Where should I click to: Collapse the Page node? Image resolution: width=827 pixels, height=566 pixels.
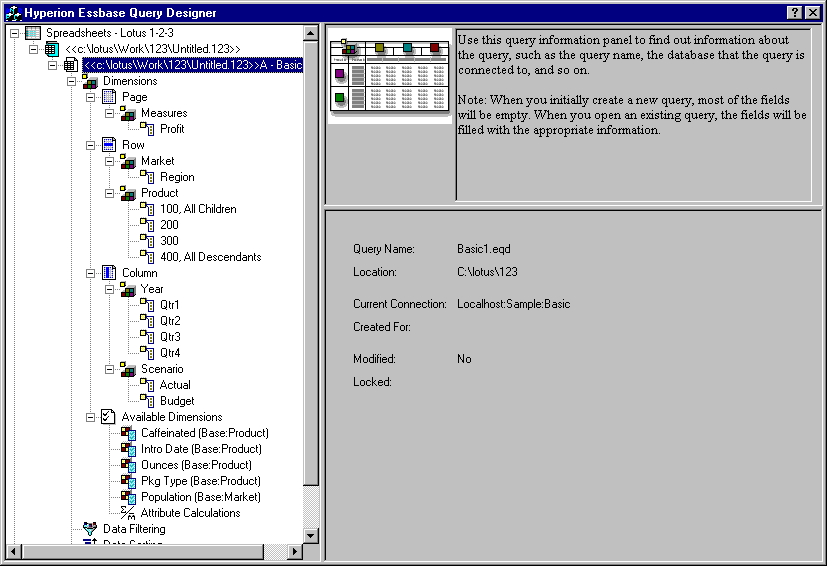click(x=90, y=97)
